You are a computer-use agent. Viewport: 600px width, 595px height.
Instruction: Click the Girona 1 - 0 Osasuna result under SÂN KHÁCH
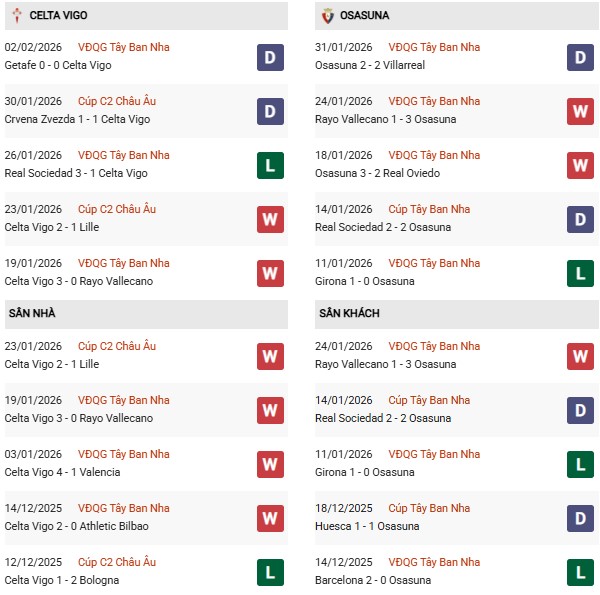365,472
